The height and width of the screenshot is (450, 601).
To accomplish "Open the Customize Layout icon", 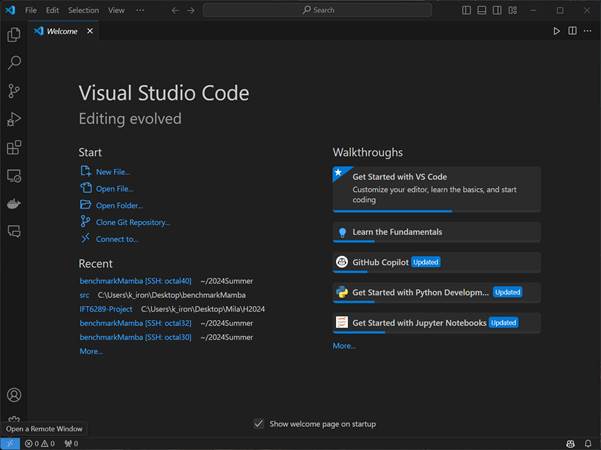I will coord(513,10).
